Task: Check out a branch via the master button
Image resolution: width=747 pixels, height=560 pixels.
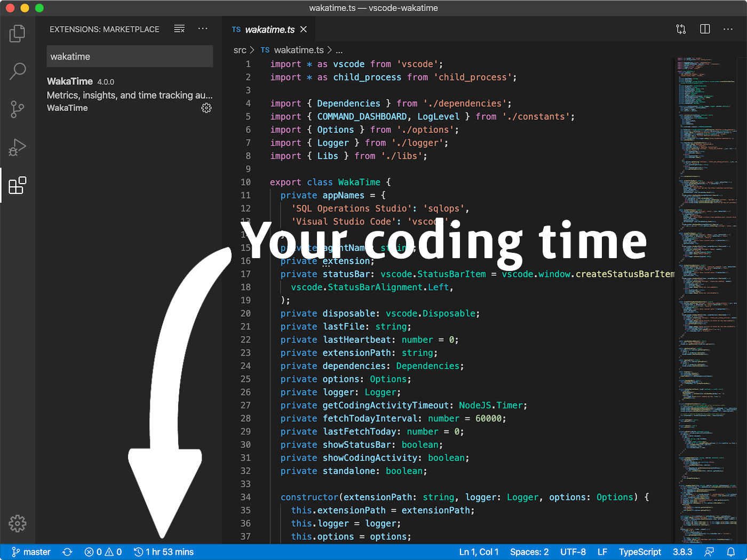Action: click(30, 551)
